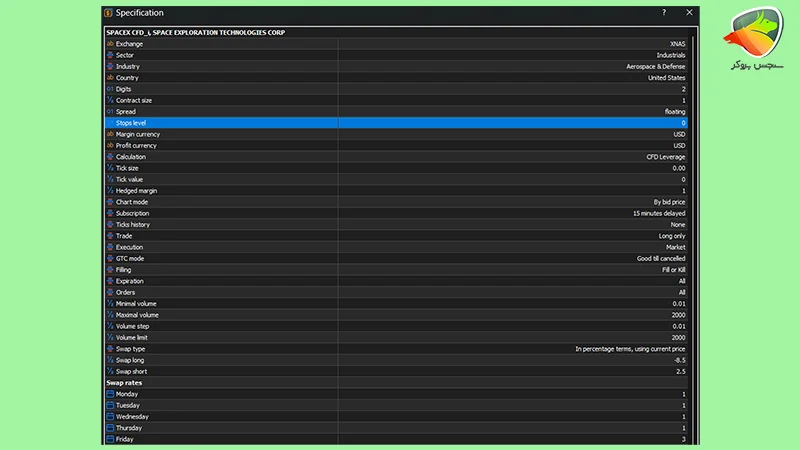Select the Volume step row label

point(132,326)
